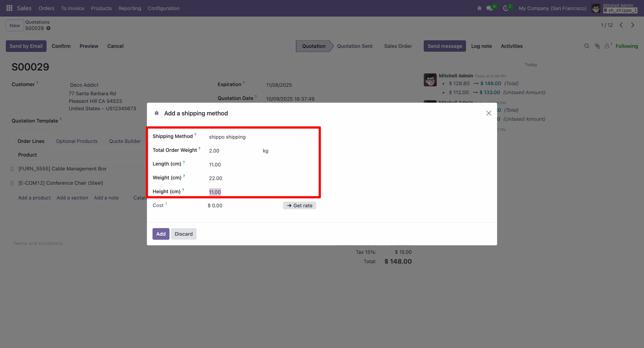Click the Add a section link

coord(72,198)
